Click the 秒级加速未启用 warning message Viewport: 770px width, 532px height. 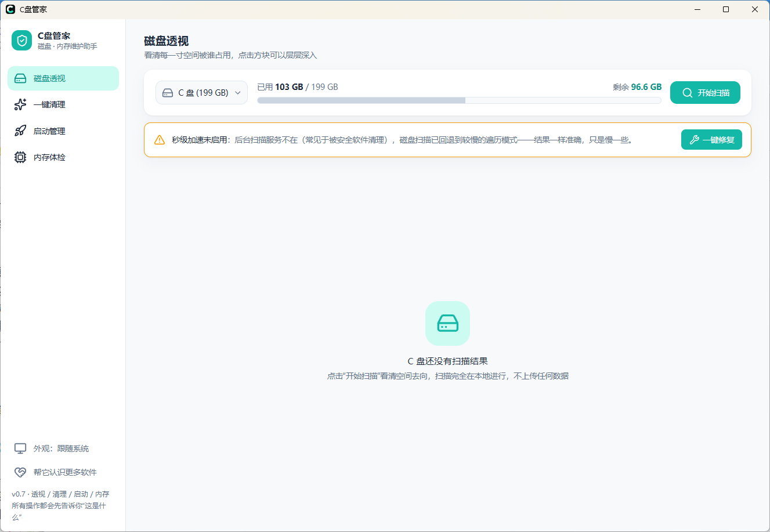(x=402, y=140)
